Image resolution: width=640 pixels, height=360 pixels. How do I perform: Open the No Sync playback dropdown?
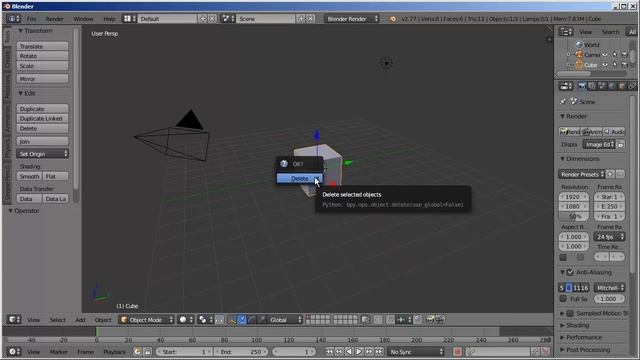416,352
